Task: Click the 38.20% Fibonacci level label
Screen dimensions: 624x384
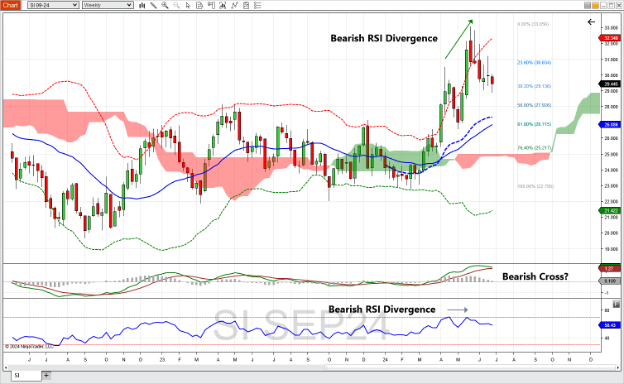Action: [x=534, y=86]
